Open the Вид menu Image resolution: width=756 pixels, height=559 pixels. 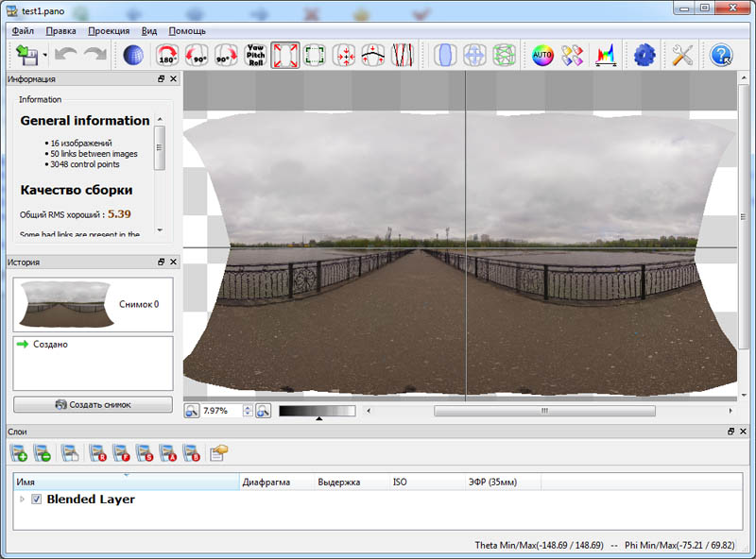point(149,31)
